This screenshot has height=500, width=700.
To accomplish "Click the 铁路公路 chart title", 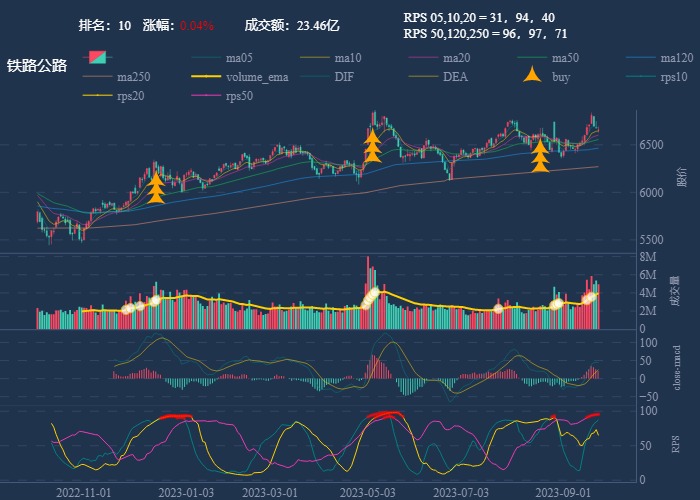I will tap(37, 66).
